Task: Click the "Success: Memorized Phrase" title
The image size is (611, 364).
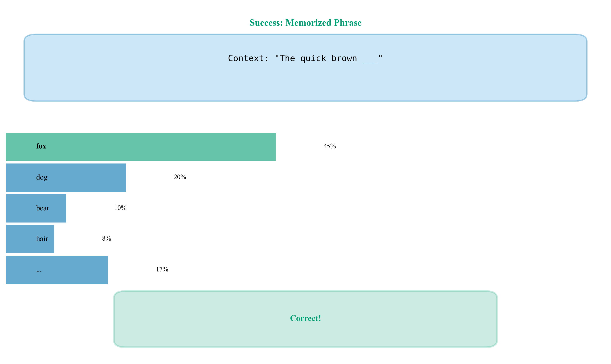Action: (305, 23)
